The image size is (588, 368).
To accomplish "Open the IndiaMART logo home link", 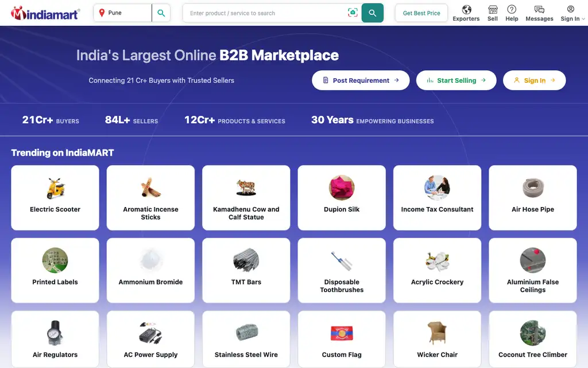I will tap(45, 13).
